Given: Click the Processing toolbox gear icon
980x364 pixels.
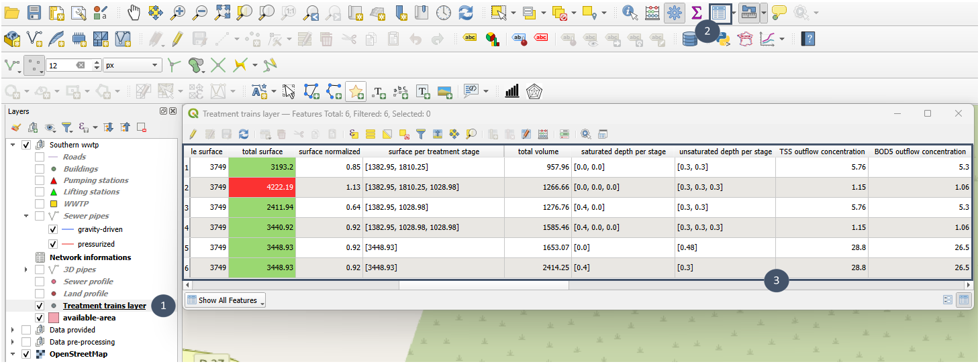Looking at the screenshot, I should click(675, 12).
